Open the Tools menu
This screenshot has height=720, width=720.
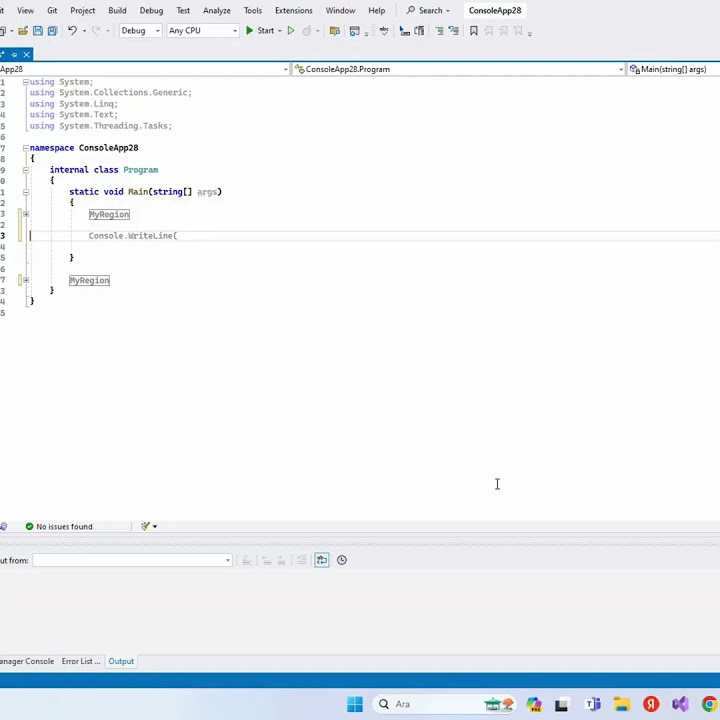(x=253, y=10)
